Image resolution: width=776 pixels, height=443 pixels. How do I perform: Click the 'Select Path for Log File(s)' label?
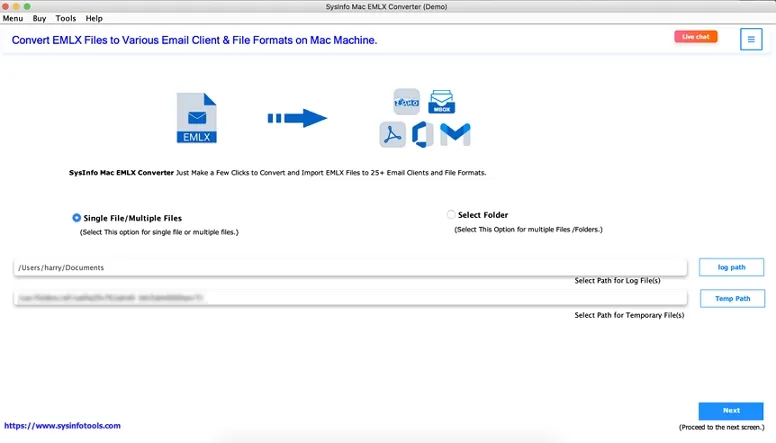coord(617,281)
